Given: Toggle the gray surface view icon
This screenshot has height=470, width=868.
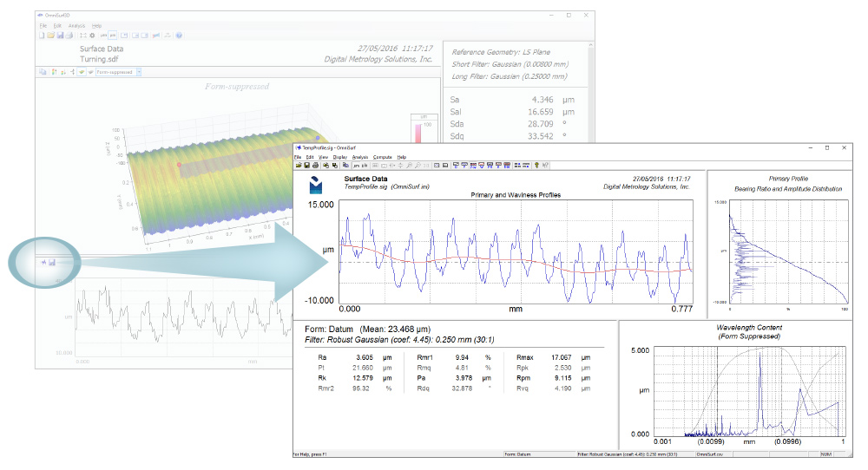Looking at the screenshot, I should point(91,72).
